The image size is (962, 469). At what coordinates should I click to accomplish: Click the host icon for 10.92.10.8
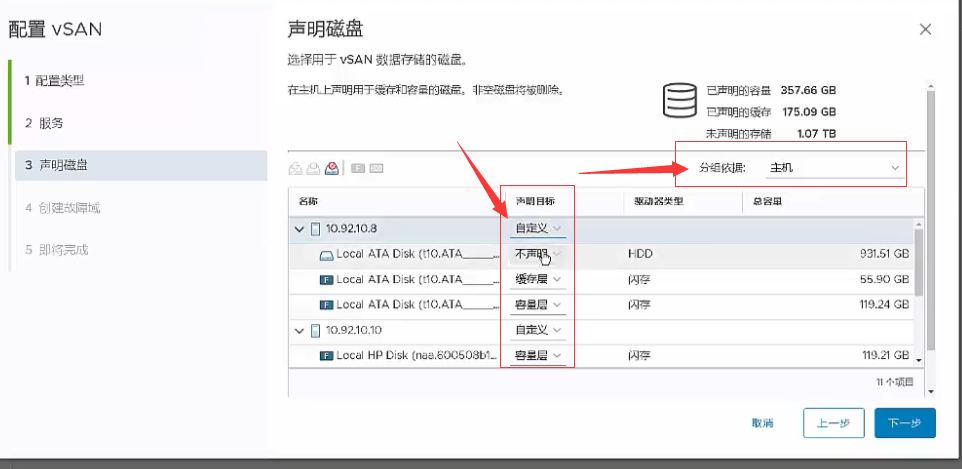[315, 229]
